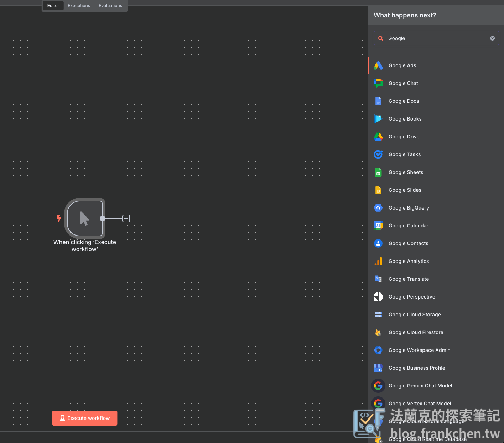This screenshot has height=443, width=504.
Task: Click the Google Books icon
Action: (378, 119)
